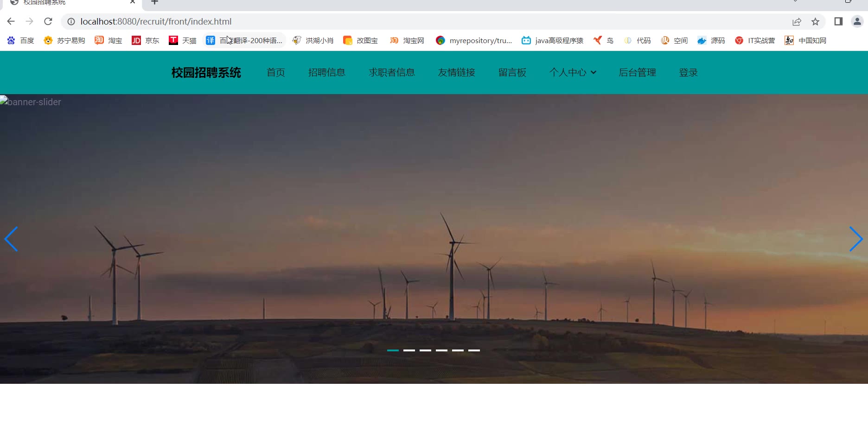Open the 淘宝网 bookmark
Screen dimensions: 868x445
407,40
